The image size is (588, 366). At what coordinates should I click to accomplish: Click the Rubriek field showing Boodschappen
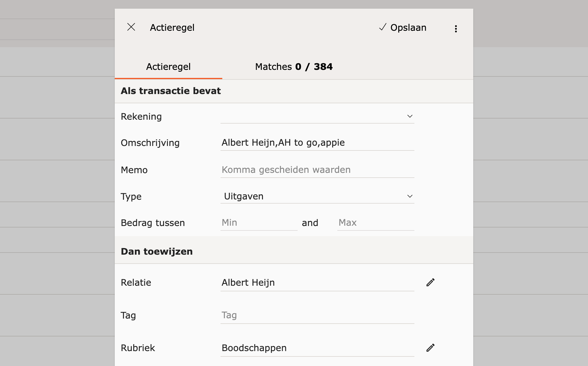317,348
